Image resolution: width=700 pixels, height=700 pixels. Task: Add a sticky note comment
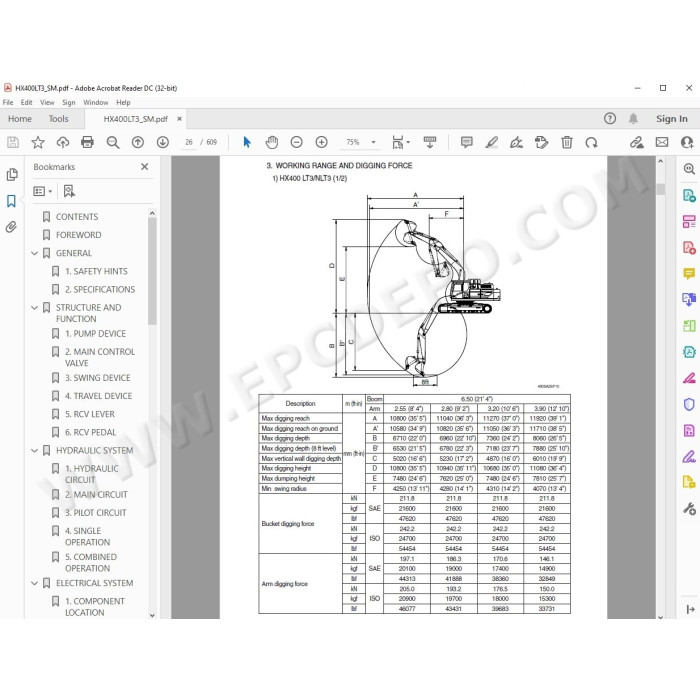click(467, 142)
